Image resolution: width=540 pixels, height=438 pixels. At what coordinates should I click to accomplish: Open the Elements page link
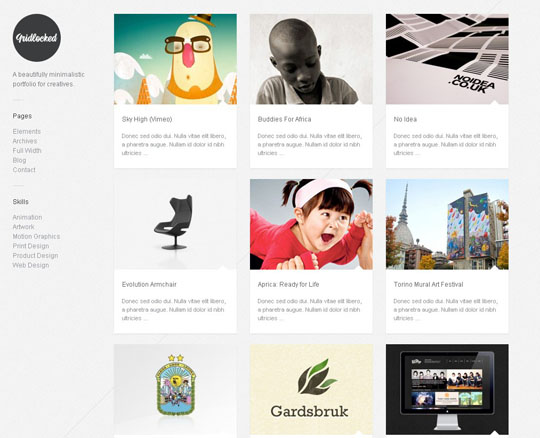click(x=27, y=132)
